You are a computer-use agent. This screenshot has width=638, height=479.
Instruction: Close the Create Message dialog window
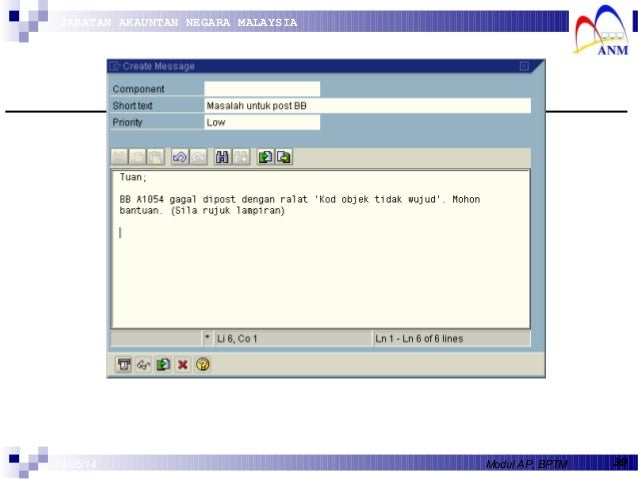tap(524, 66)
